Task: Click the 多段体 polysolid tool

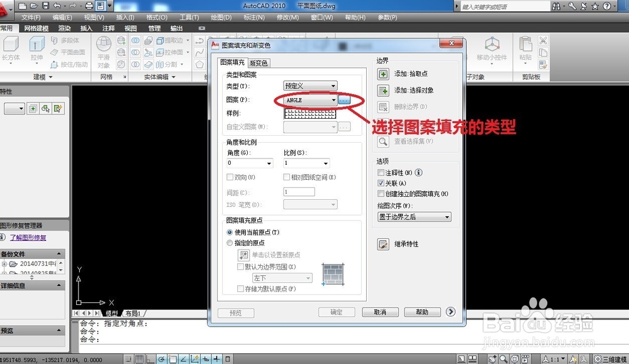Action: [x=65, y=40]
